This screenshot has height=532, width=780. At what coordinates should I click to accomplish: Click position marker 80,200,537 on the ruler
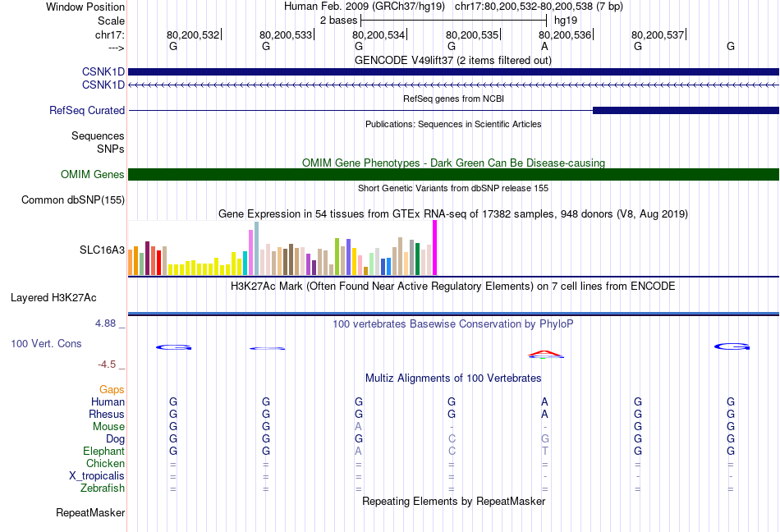click(658, 34)
